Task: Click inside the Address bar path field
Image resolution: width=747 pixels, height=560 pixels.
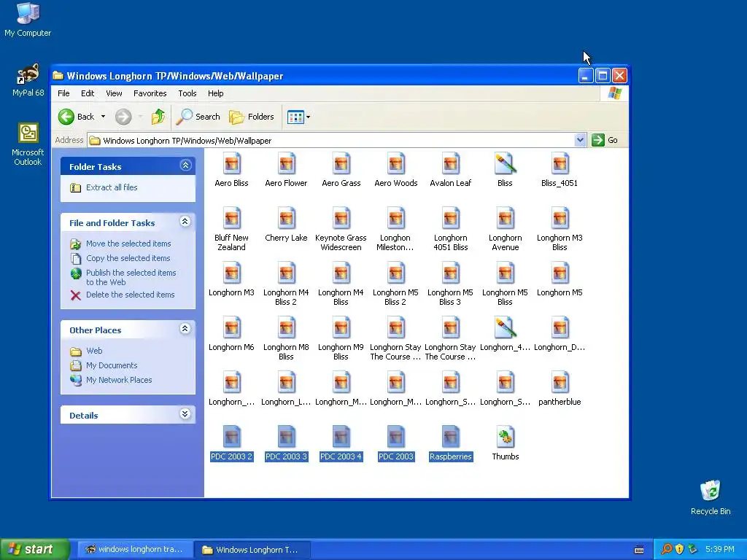Action: (x=331, y=141)
